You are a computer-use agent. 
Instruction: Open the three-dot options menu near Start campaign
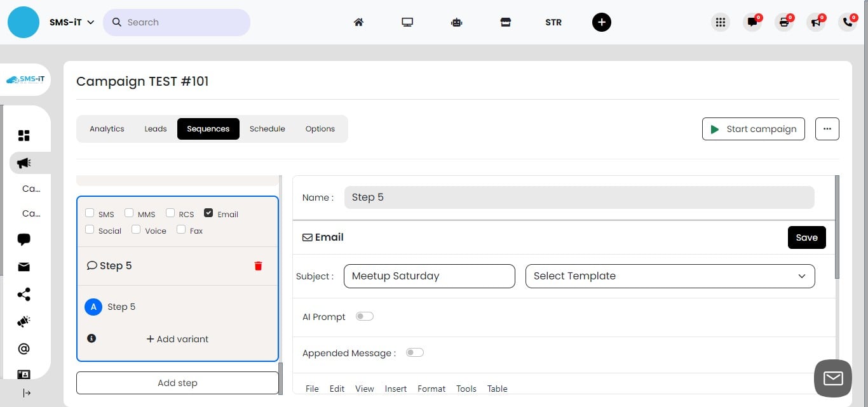tap(827, 128)
